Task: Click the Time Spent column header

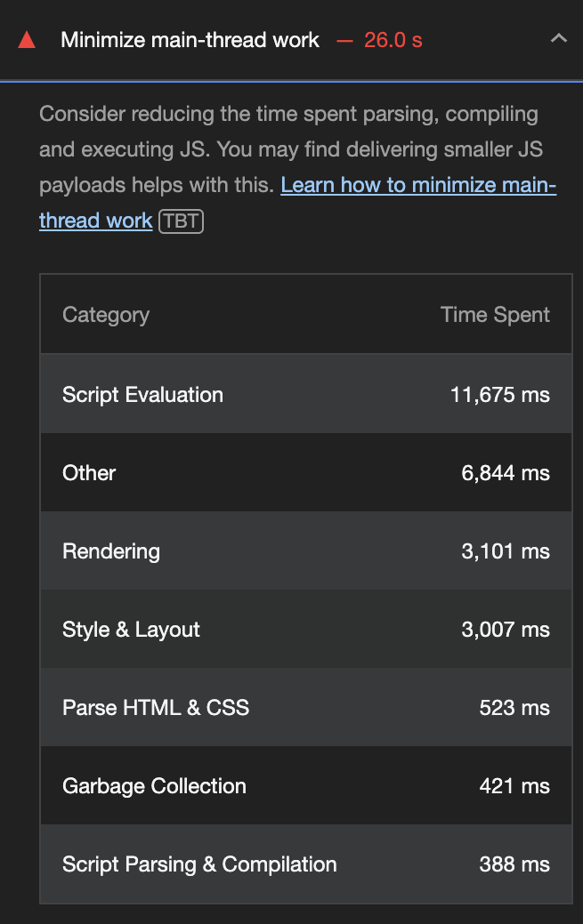Action: (495, 315)
